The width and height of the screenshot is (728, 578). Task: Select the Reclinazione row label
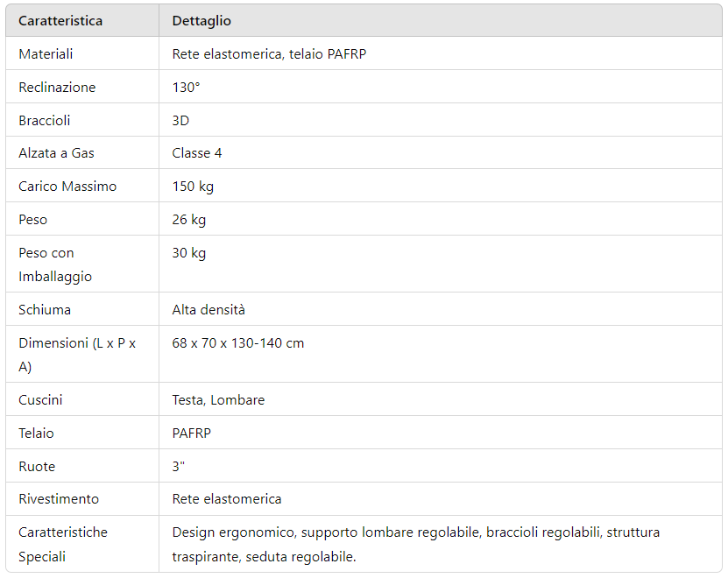point(57,88)
